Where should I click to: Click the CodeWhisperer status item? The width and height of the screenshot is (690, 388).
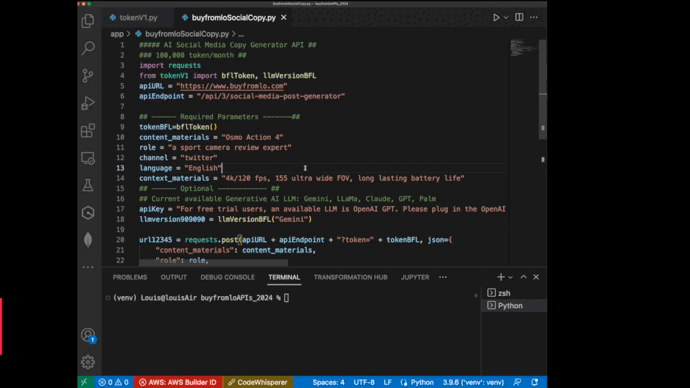[x=258, y=382]
